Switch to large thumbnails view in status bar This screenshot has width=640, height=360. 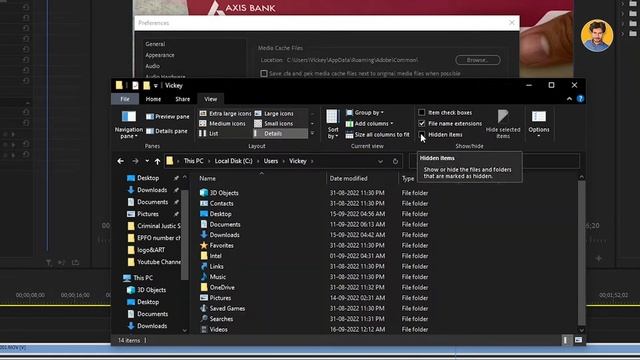578,340
